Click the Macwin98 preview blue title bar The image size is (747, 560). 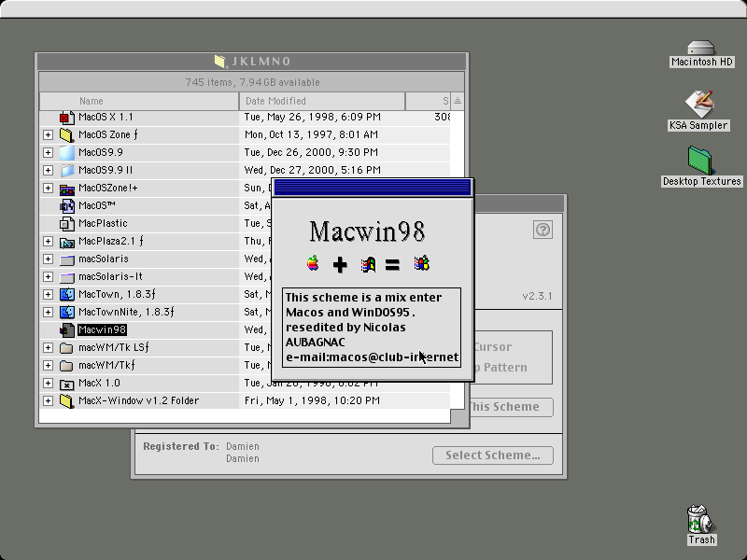373,188
